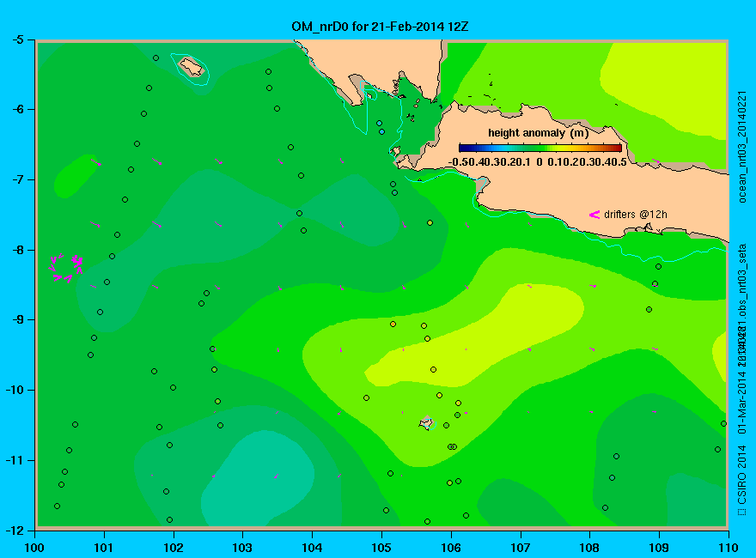Click the '108' longitude axis label
Viewport: 756px width, 558px height.
point(589,548)
